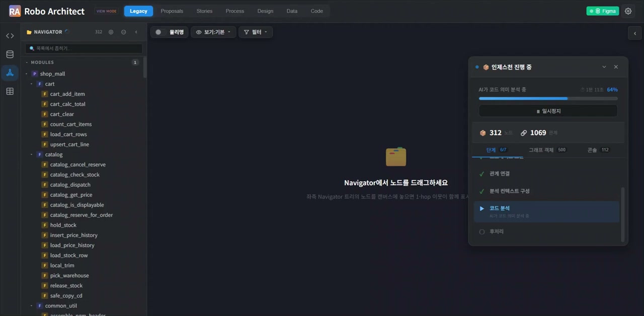This screenshot has height=316, width=644.
Task: Close the ingestion progress panel
Action: [616, 67]
